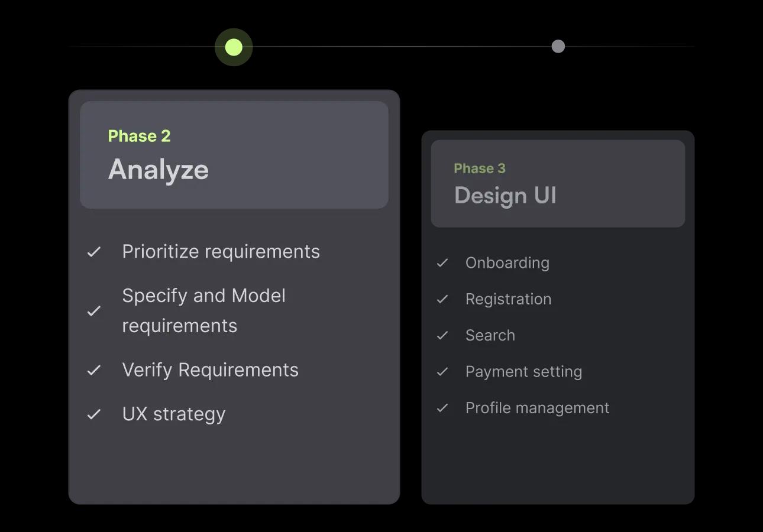Click the checkmark beside Verify Requirements
The height and width of the screenshot is (532, 763).
coord(94,370)
